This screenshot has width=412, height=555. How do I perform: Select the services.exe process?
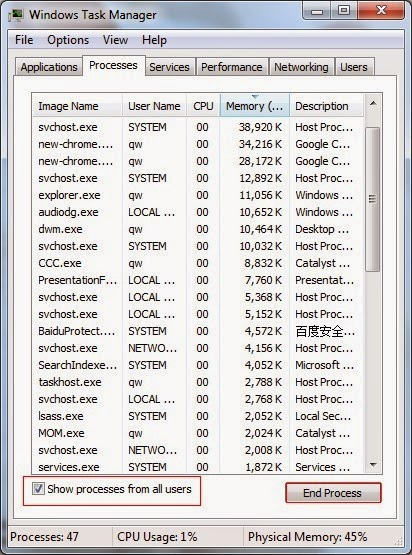click(x=198, y=467)
